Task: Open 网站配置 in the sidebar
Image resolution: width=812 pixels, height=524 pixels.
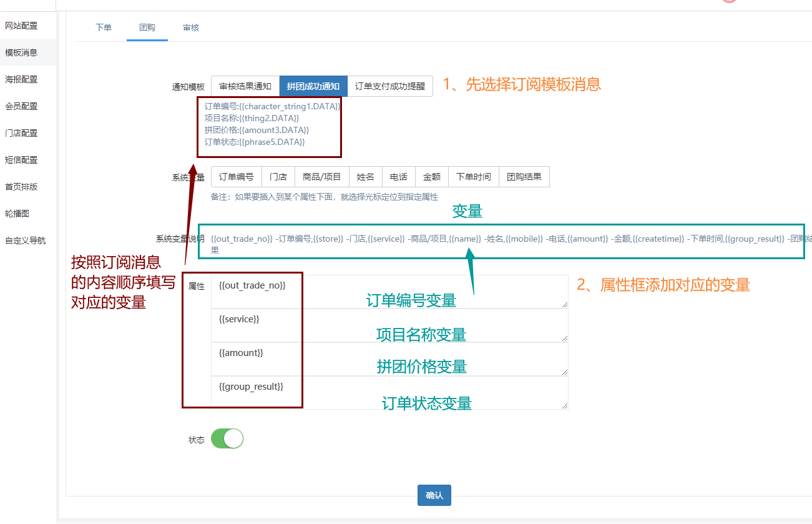Action: [21, 26]
